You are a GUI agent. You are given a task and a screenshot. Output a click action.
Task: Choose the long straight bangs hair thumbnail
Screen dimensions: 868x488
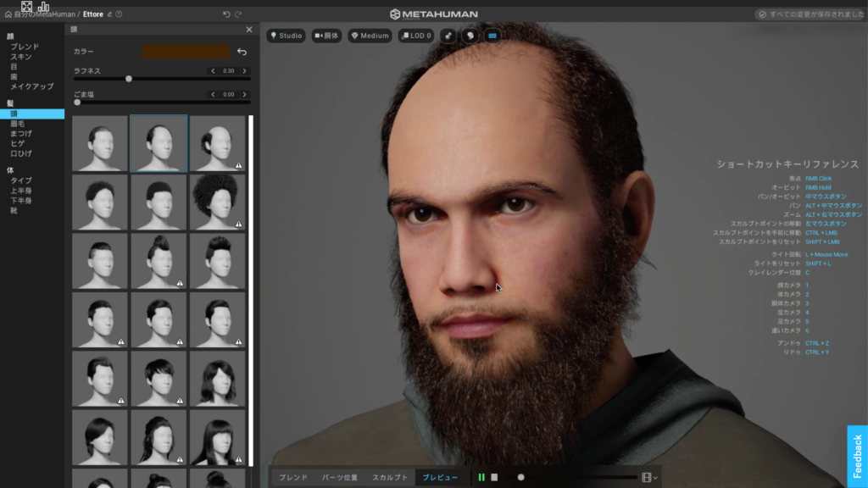coord(217,437)
